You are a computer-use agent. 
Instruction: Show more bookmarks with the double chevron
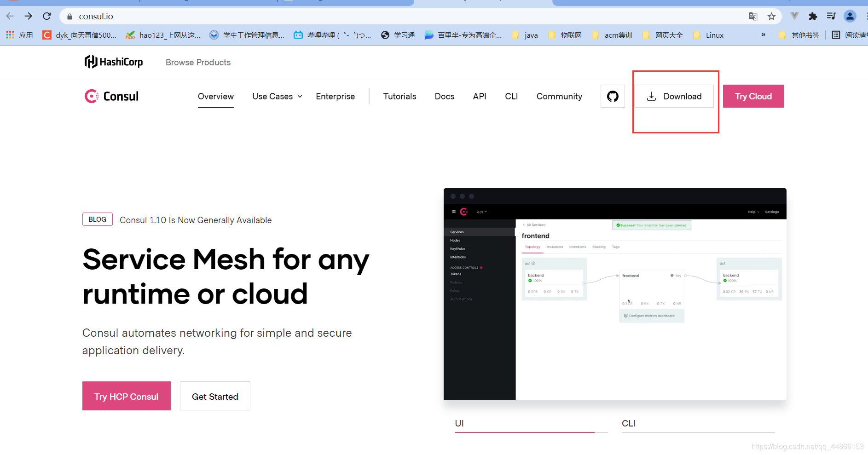pyautogui.click(x=764, y=35)
